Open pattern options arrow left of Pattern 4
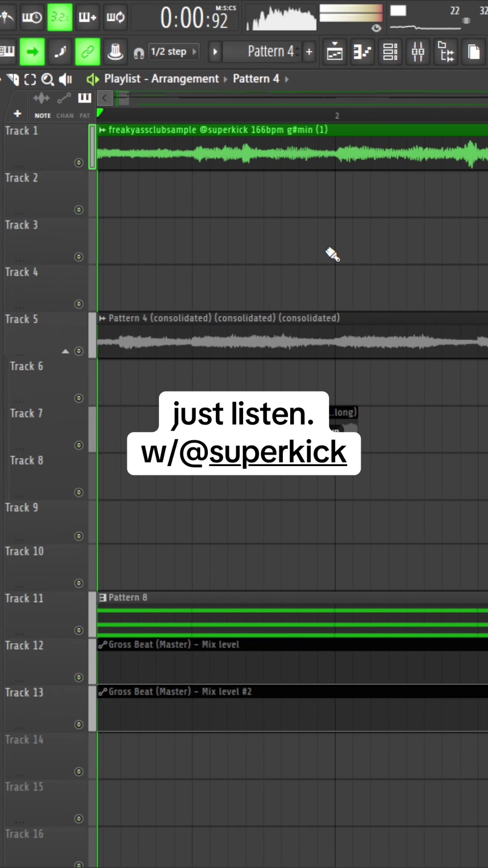The image size is (488, 868). coord(215,52)
